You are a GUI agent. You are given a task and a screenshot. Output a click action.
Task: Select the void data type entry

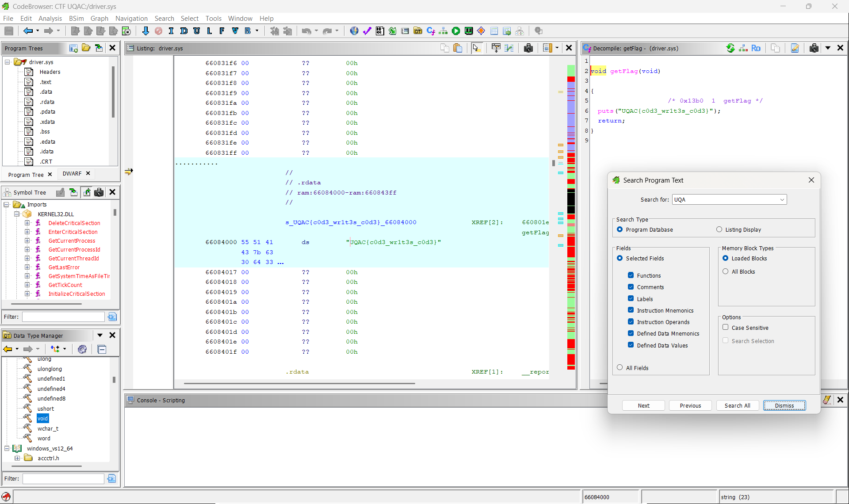(x=42, y=418)
